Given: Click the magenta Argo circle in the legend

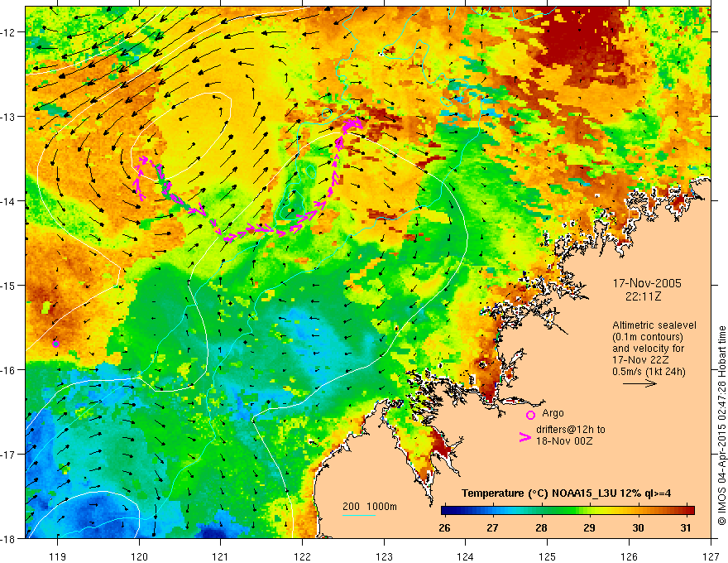Looking at the screenshot, I should tap(530, 415).
